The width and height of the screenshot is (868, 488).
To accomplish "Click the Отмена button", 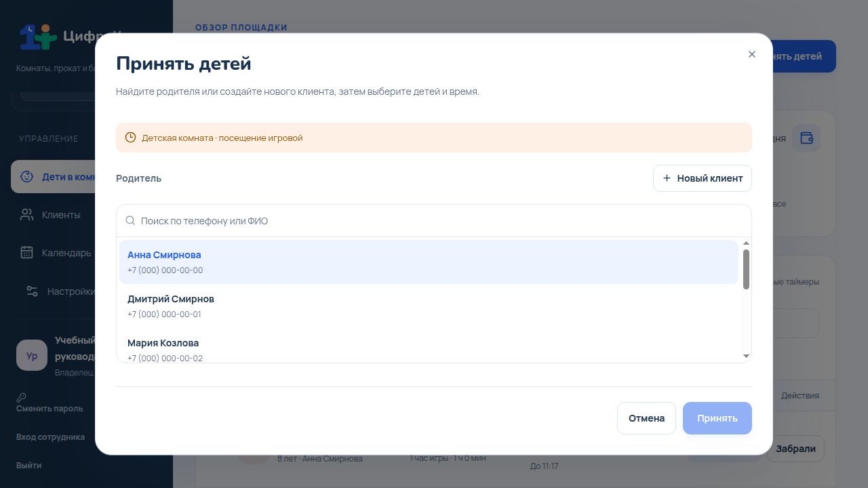I will tap(646, 418).
